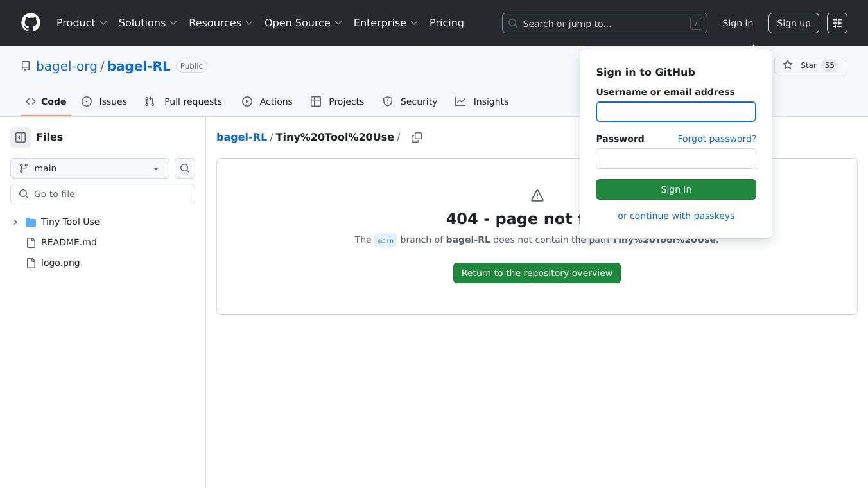Expand the Resources menu
Image resolution: width=868 pixels, height=488 pixels.
(220, 23)
